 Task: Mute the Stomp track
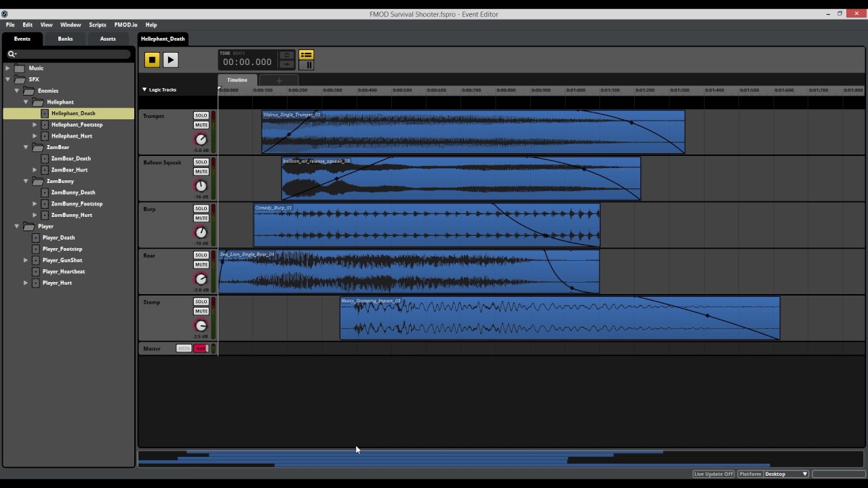tap(201, 311)
